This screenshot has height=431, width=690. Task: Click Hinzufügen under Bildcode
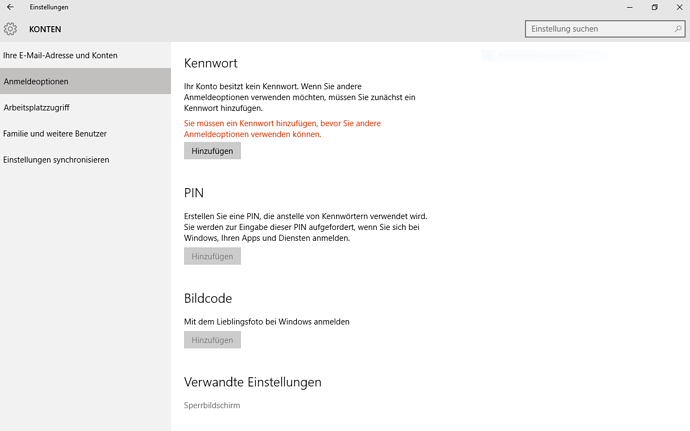[x=212, y=340]
